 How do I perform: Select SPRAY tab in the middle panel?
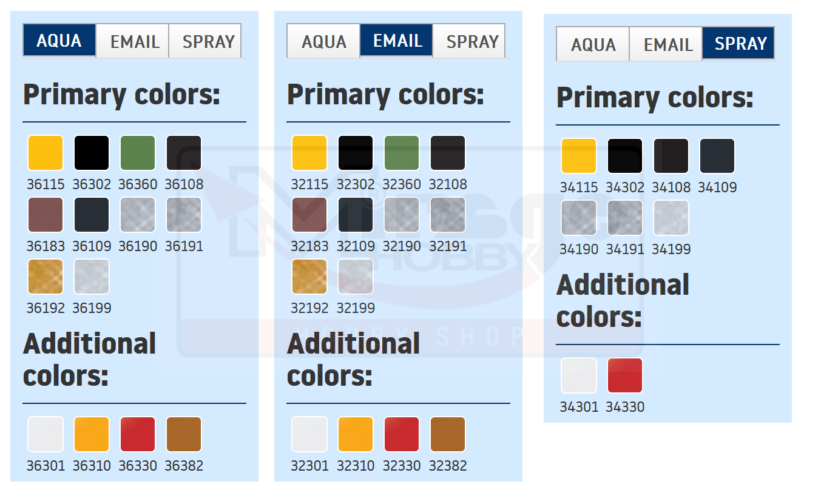(471, 42)
